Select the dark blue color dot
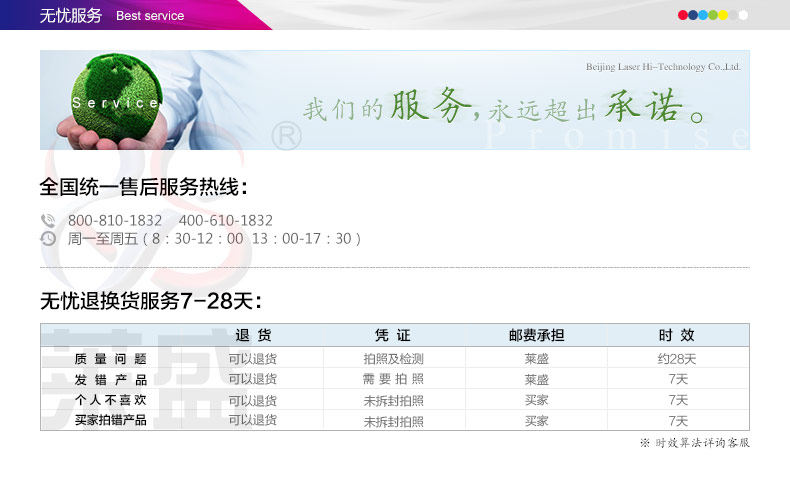790x480 pixels. coord(693,15)
